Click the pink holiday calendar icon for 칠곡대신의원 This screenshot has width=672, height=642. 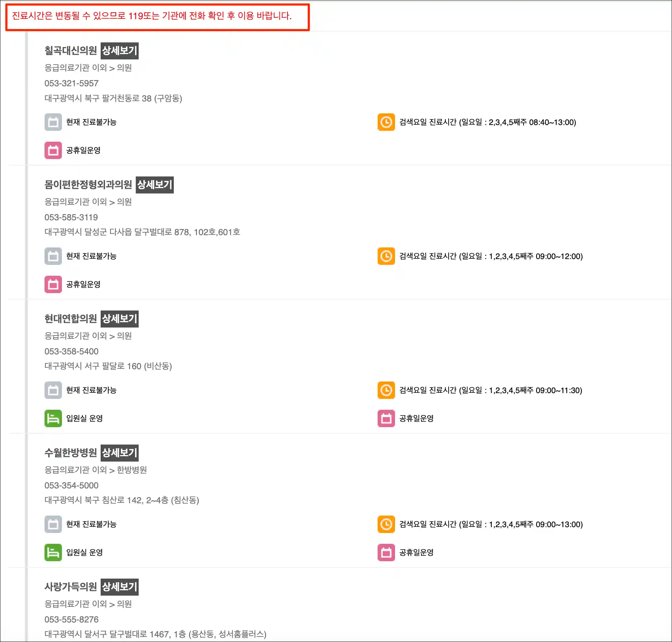click(53, 150)
